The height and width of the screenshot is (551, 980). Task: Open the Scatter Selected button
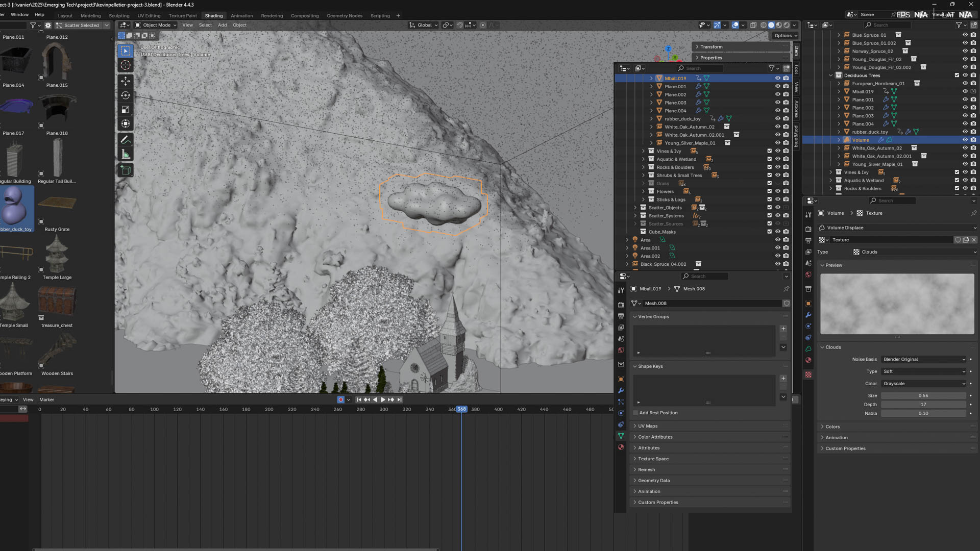(82, 26)
